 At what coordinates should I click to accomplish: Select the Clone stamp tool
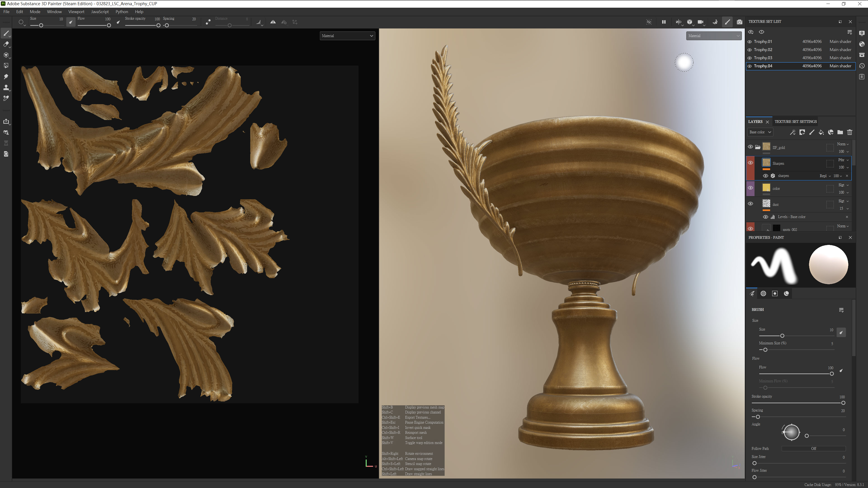[6, 88]
